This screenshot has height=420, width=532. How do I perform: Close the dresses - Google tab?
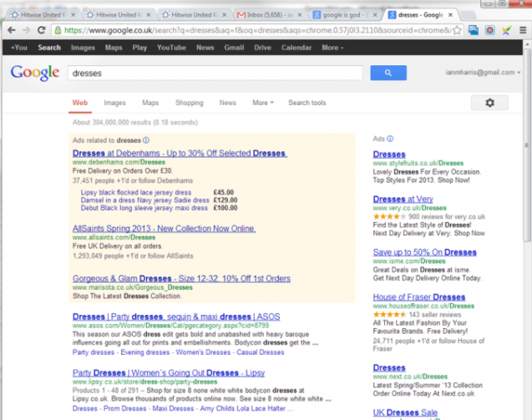pyautogui.click(x=450, y=15)
